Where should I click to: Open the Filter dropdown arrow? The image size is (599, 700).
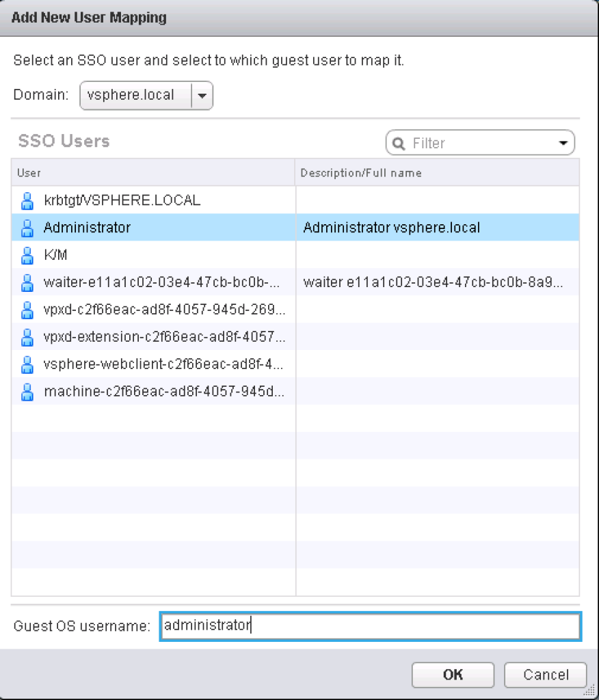(x=563, y=143)
